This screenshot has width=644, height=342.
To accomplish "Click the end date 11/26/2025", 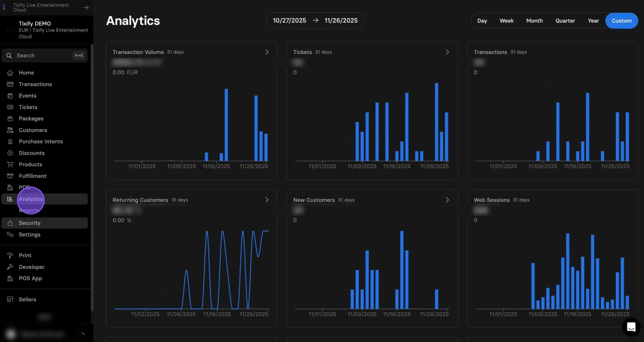I will (341, 21).
